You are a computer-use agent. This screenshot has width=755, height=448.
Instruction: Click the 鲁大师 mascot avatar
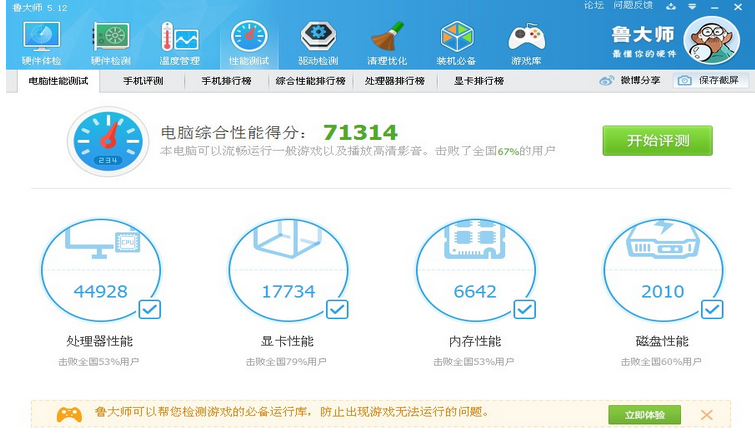coord(712,40)
